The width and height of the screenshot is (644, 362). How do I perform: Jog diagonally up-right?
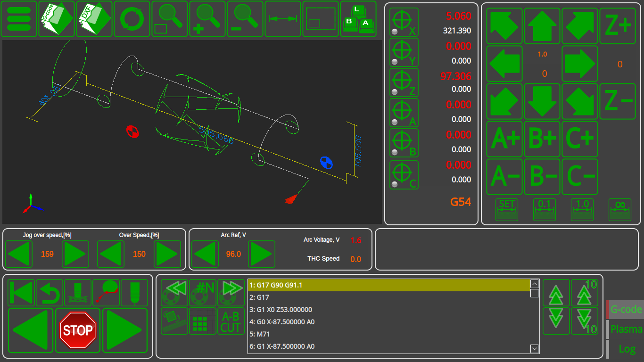point(580,26)
